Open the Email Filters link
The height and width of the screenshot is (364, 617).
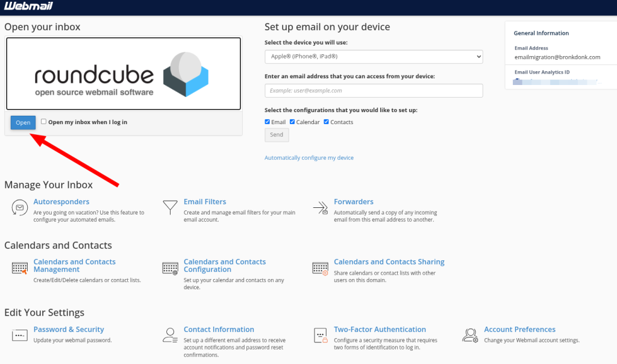[x=205, y=201]
